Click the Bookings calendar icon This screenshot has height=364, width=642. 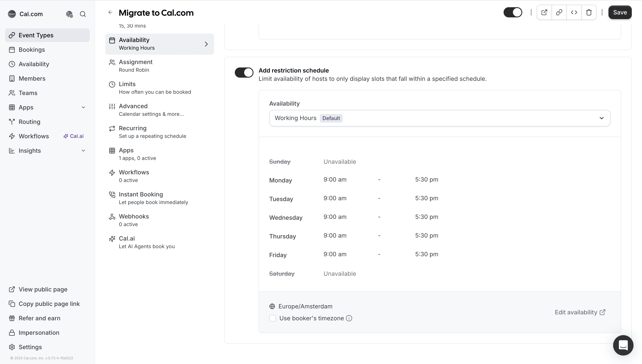pos(12,49)
